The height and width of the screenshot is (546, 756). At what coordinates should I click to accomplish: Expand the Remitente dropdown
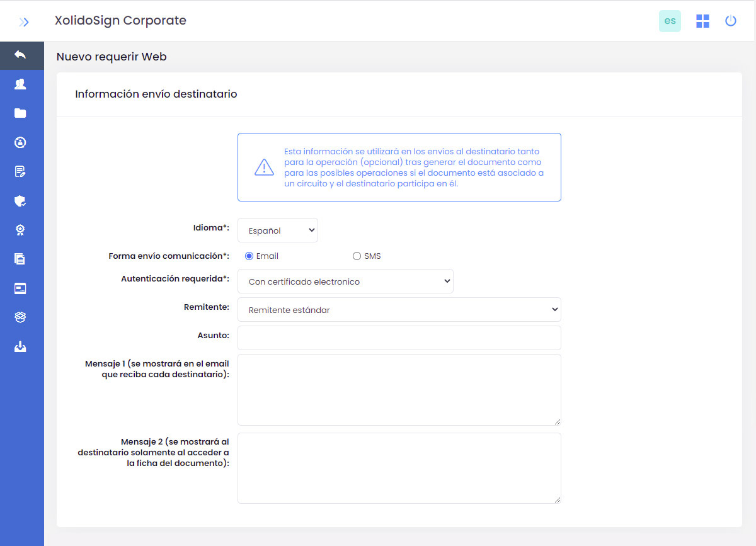coord(399,310)
